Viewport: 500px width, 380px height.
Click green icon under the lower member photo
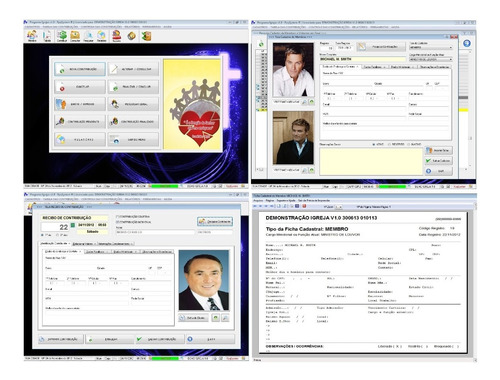(311, 170)
